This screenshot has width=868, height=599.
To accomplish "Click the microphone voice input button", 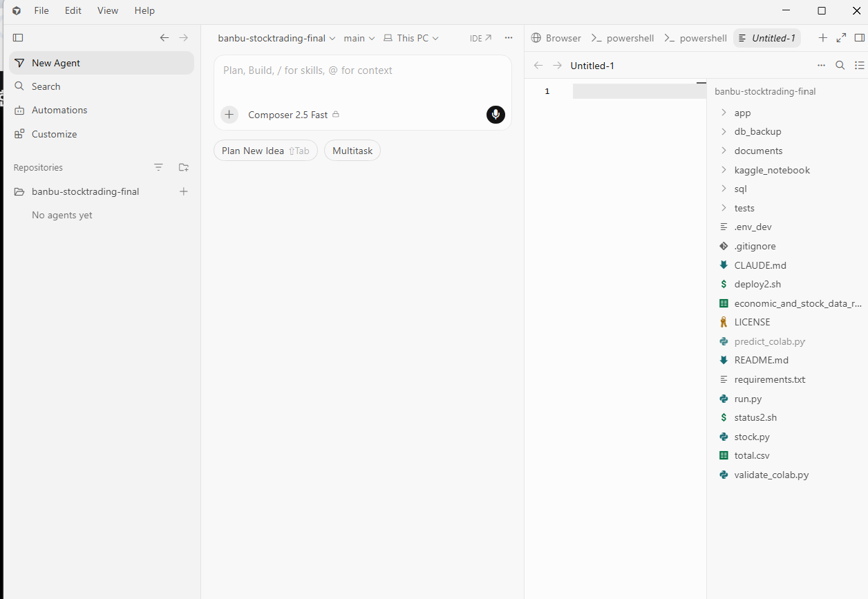I will coord(496,115).
